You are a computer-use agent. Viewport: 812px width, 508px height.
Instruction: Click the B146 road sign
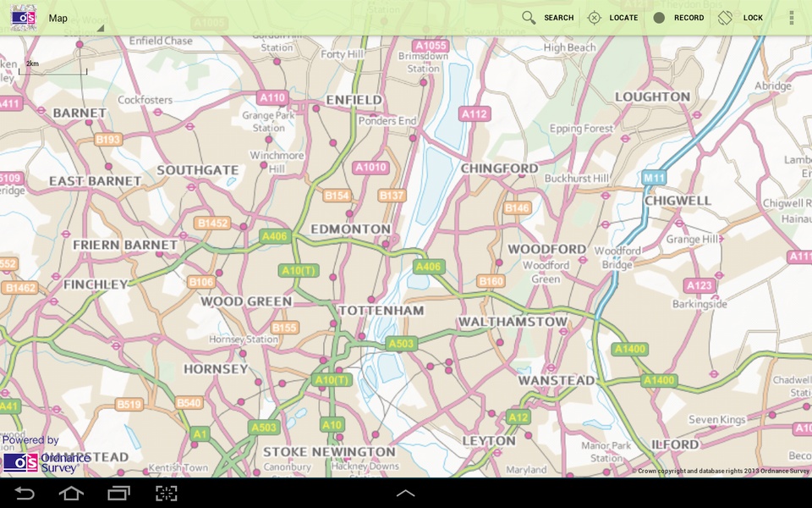[x=517, y=208]
